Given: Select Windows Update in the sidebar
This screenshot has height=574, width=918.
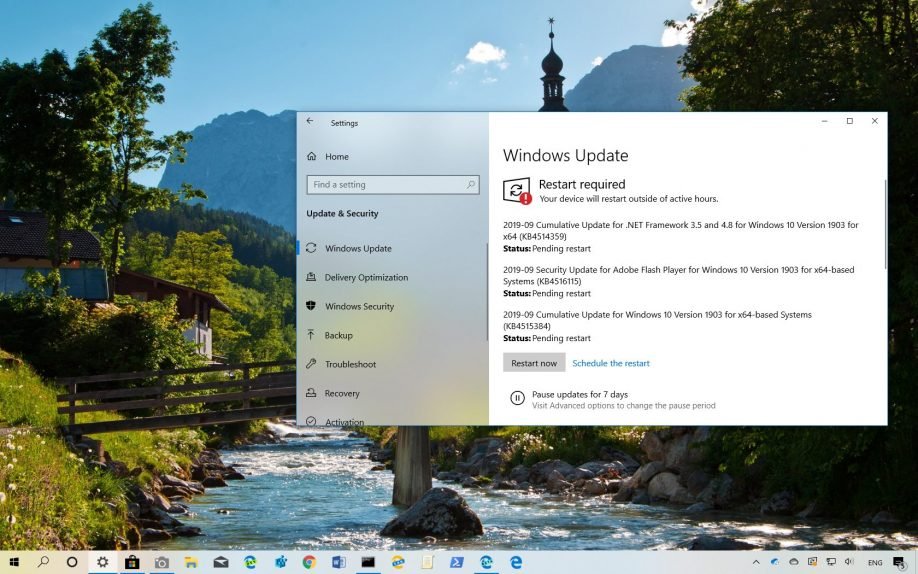Looking at the screenshot, I should coord(358,248).
